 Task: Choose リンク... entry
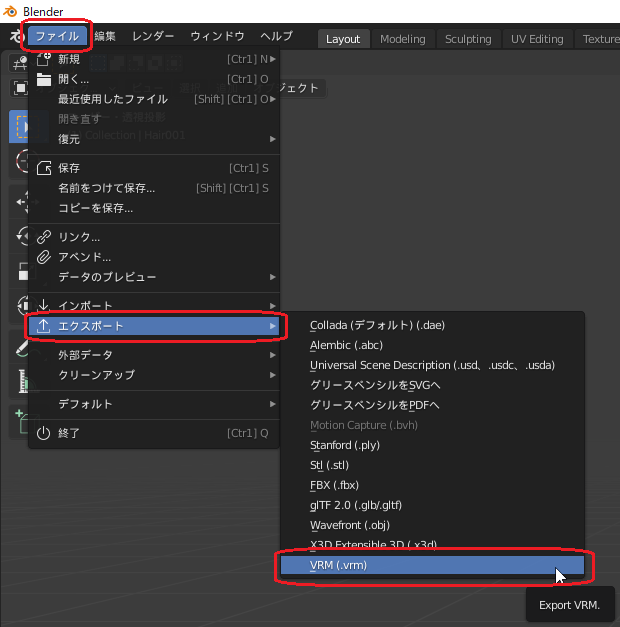point(154,237)
